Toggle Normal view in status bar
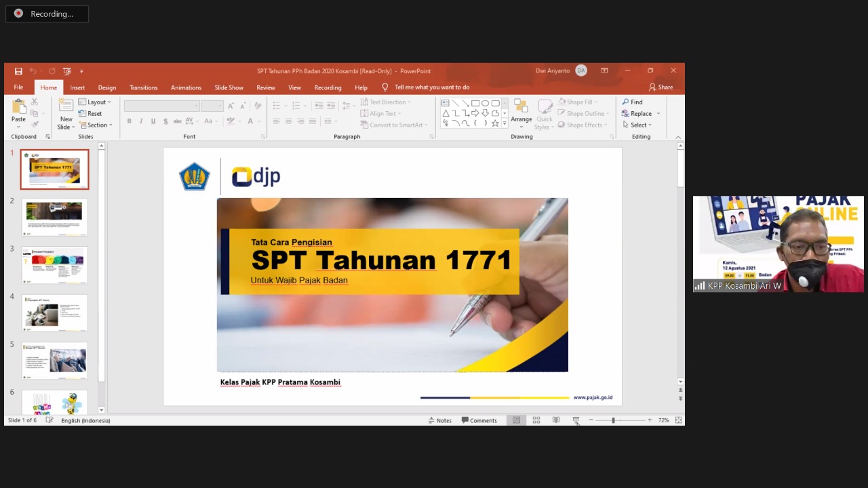Screen dimensions: 868x488 pos(516,420)
